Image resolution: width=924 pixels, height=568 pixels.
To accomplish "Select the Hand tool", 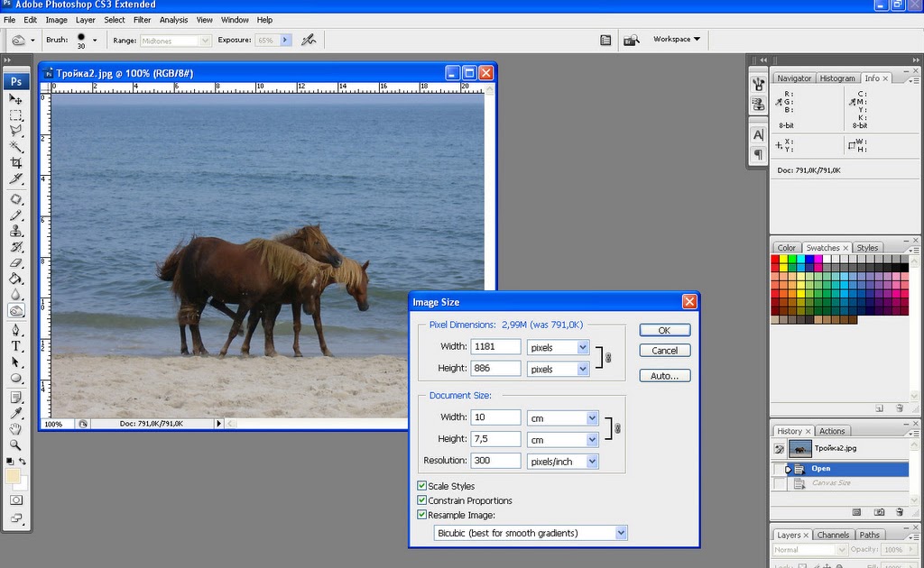I will coord(16,429).
